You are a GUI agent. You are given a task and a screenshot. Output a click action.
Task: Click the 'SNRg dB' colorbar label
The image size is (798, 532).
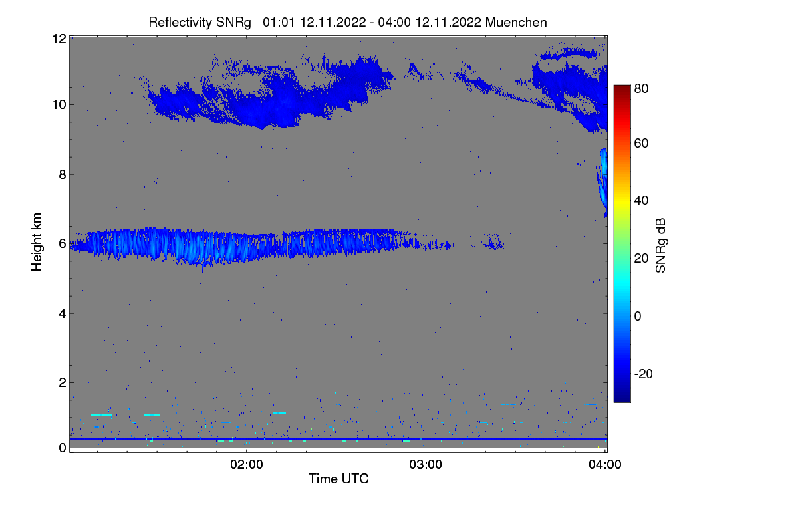[660, 245]
